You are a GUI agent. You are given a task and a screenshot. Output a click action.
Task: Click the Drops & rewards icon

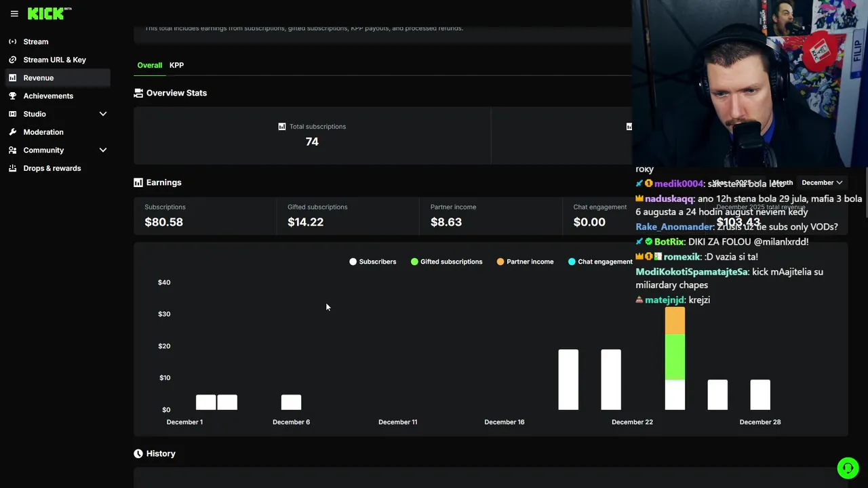point(12,168)
